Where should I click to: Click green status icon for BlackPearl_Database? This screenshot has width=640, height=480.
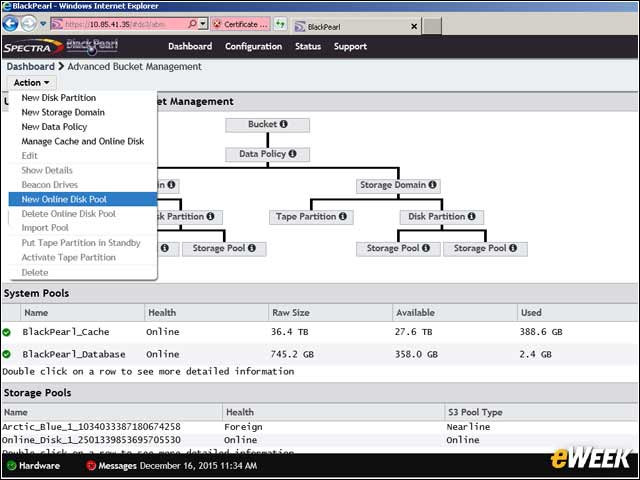pos(7,354)
